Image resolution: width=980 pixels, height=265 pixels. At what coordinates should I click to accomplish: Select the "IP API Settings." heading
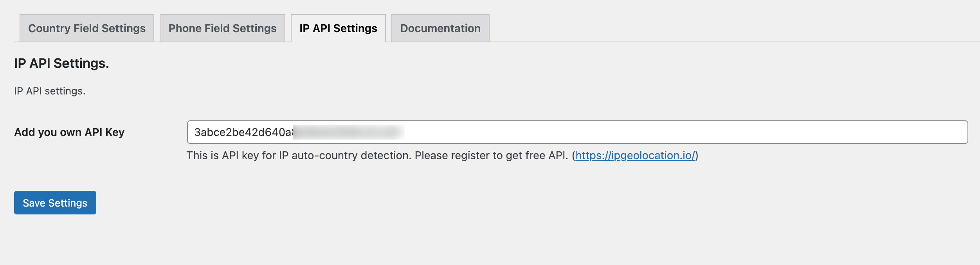[x=61, y=64]
